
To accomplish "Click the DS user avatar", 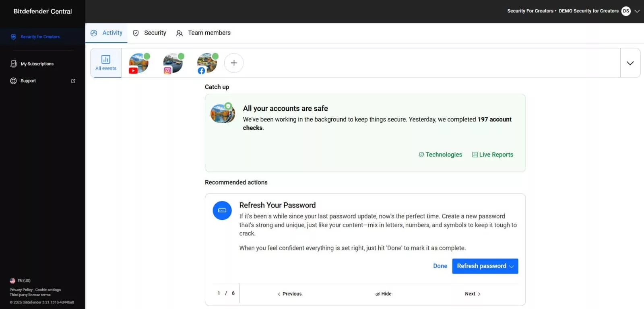I will pyautogui.click(x=625, y=11).
